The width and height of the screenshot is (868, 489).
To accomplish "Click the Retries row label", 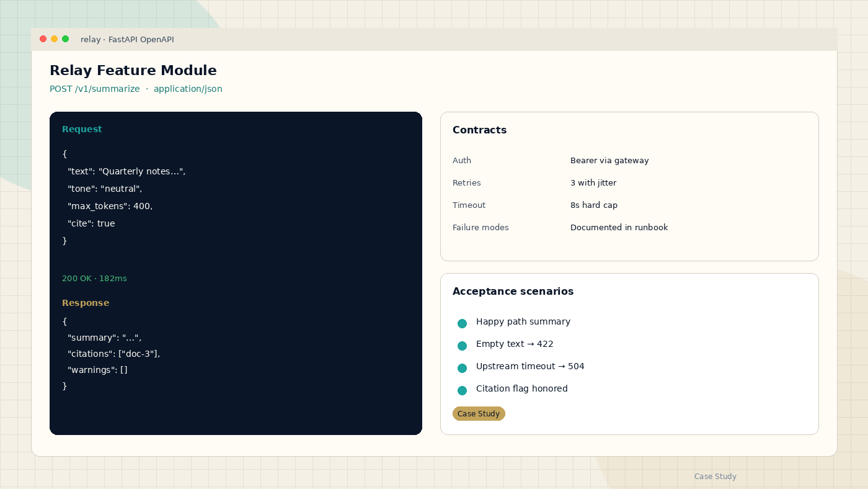I will (467, 182).
